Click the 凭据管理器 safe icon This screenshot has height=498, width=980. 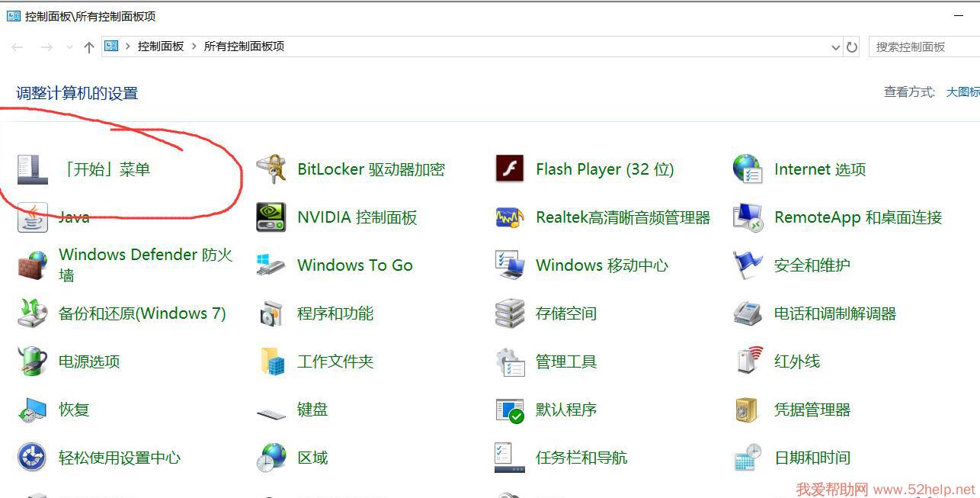point(748,410)
